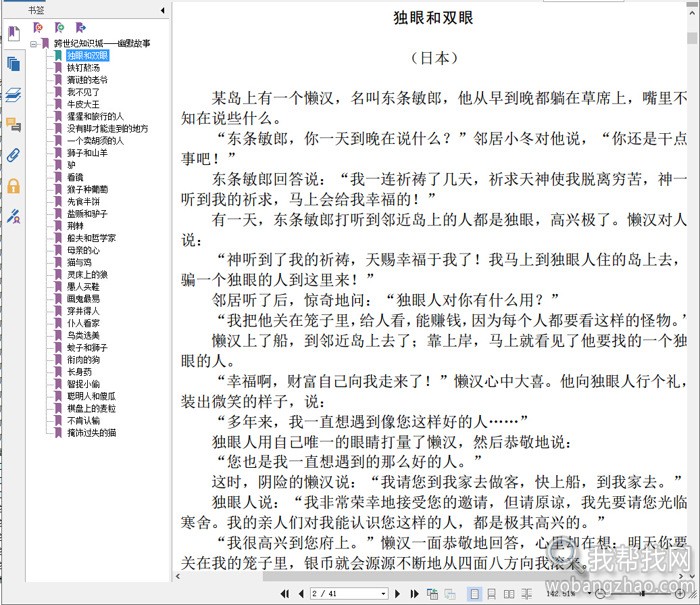Jump to the last page
This screenshot has height=605, width=700.
(414, 593)
